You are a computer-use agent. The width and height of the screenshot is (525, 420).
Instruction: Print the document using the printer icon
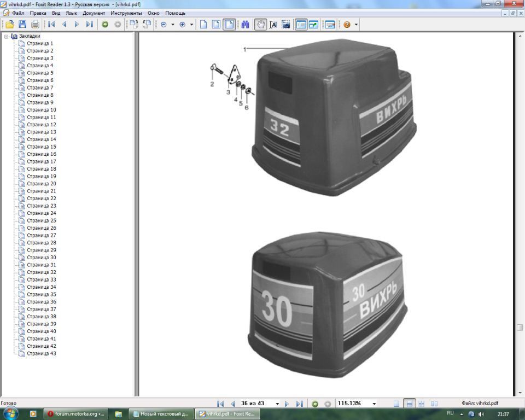[36, 24]
